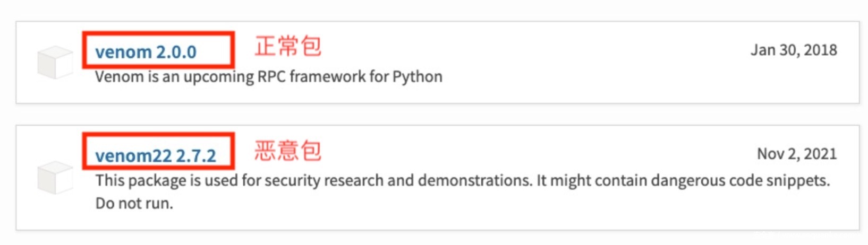868x245 pixels.
Task: Click the red 正常包 annotation label
Action: coord(287,46)
